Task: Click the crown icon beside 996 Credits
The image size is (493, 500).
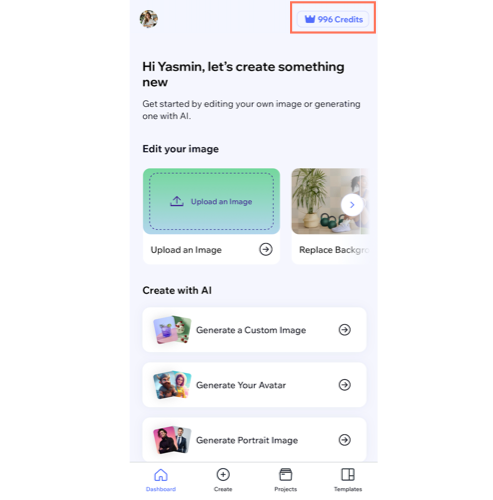Action: pyautogui.click(x=310, y=19)
